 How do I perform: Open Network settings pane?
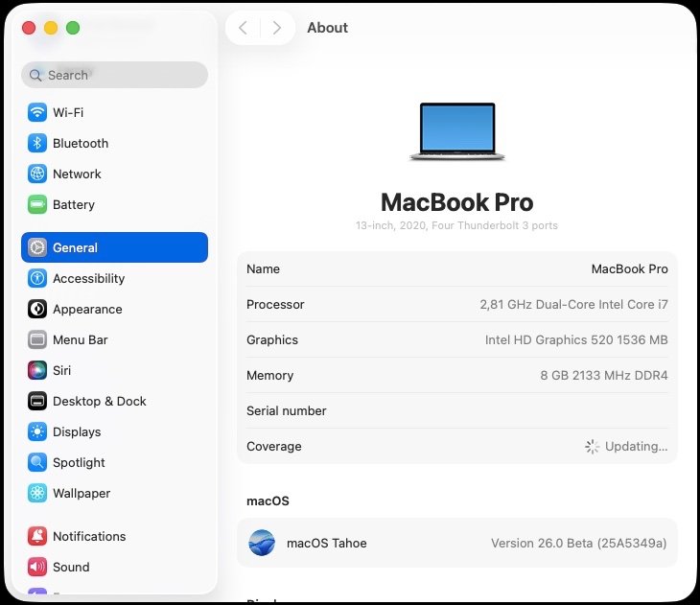pyautogui.click(x=114, y=174)
